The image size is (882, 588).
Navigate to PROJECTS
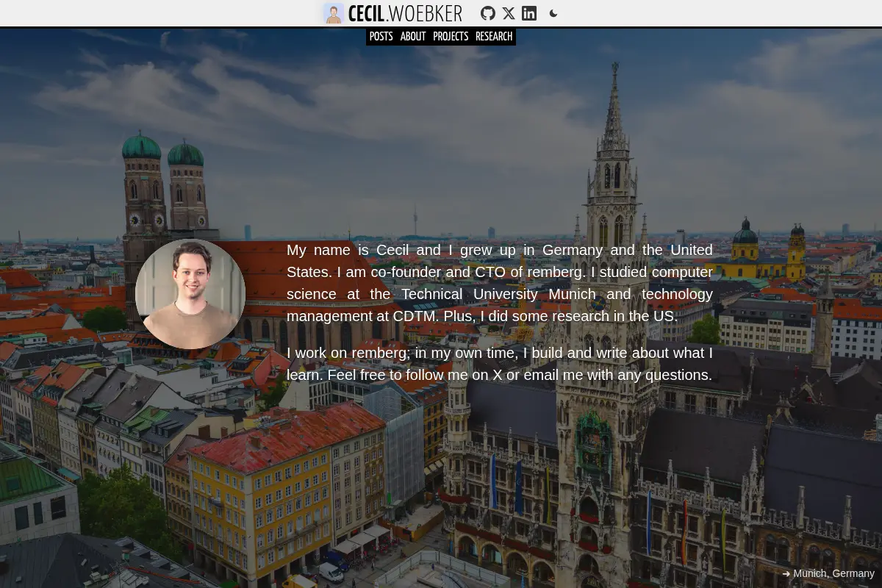451,37
